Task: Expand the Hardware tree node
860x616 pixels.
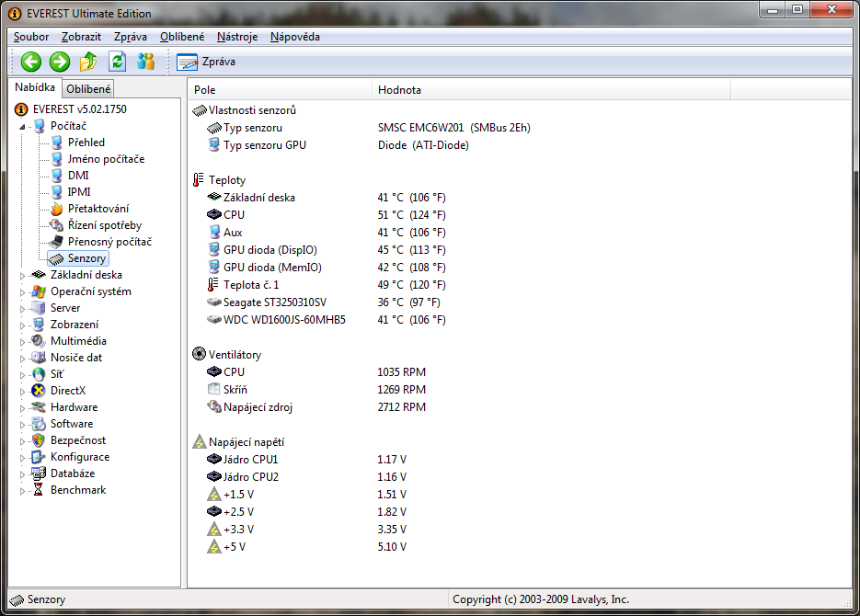Action: 22,408
